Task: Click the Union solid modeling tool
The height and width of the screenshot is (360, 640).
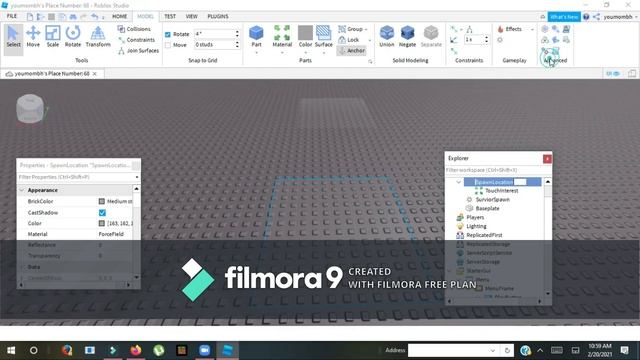Action: point(387,36)
